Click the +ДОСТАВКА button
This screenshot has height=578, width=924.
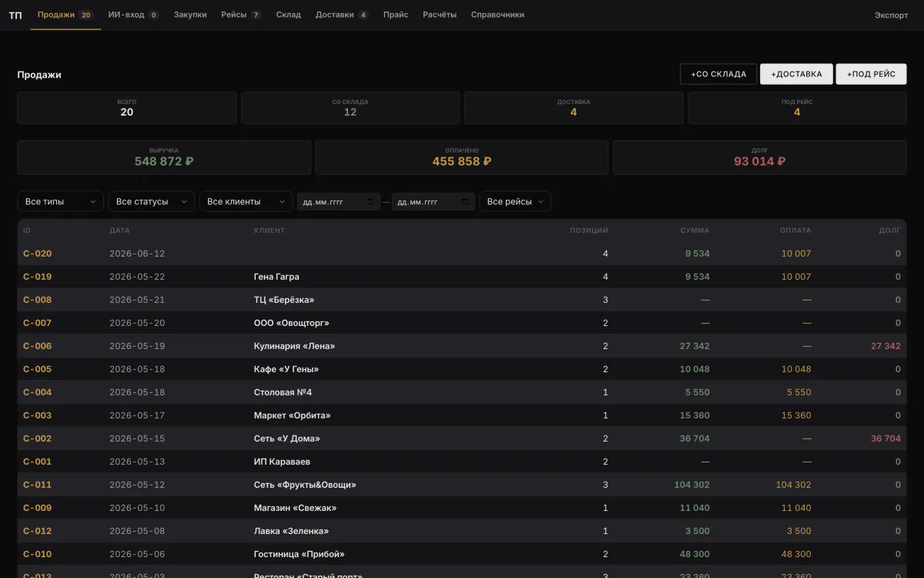click(x=796, y=74)
